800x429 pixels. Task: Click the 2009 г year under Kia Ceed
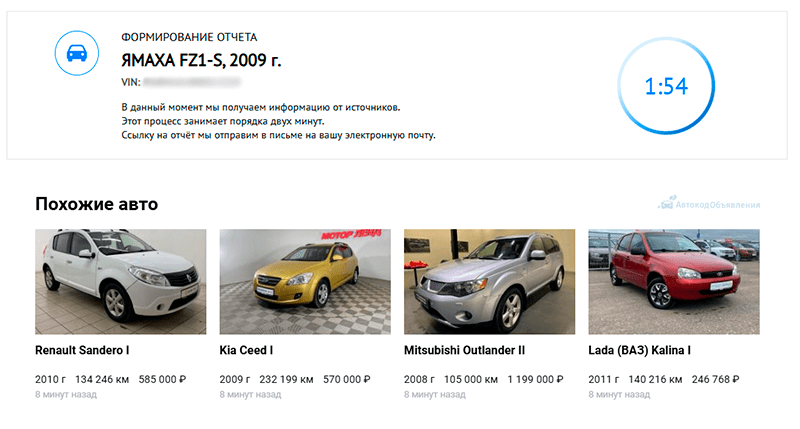coord(235,380)
